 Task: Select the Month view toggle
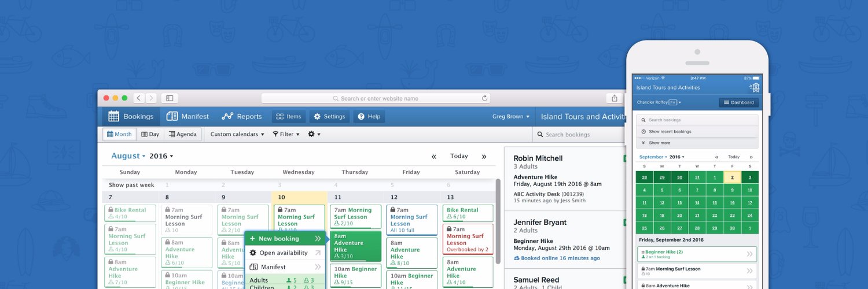[x=120, y=134]
